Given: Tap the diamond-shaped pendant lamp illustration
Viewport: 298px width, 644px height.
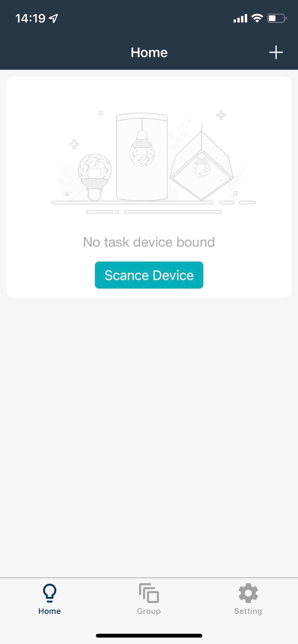Looking at the screenshot, I should tap(202, 165).
